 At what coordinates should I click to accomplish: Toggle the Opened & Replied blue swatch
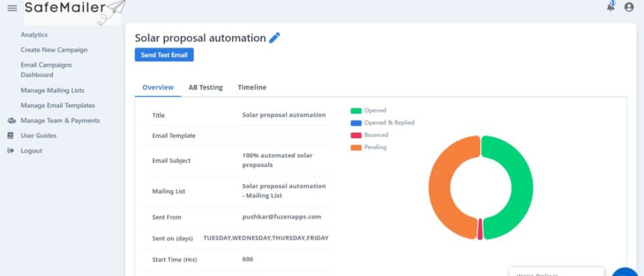coord(356,123)
